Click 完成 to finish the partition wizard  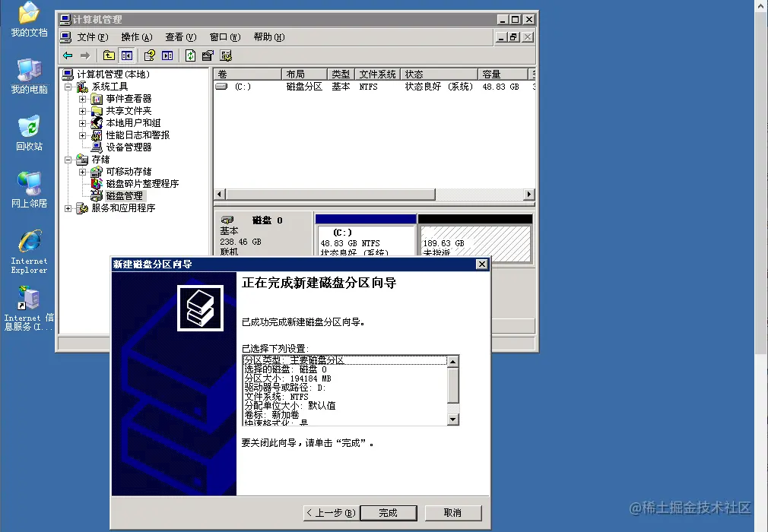click(389, 512)
